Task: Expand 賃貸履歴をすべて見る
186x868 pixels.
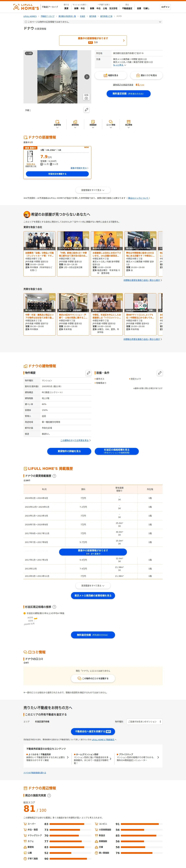Action: [93, 586]
